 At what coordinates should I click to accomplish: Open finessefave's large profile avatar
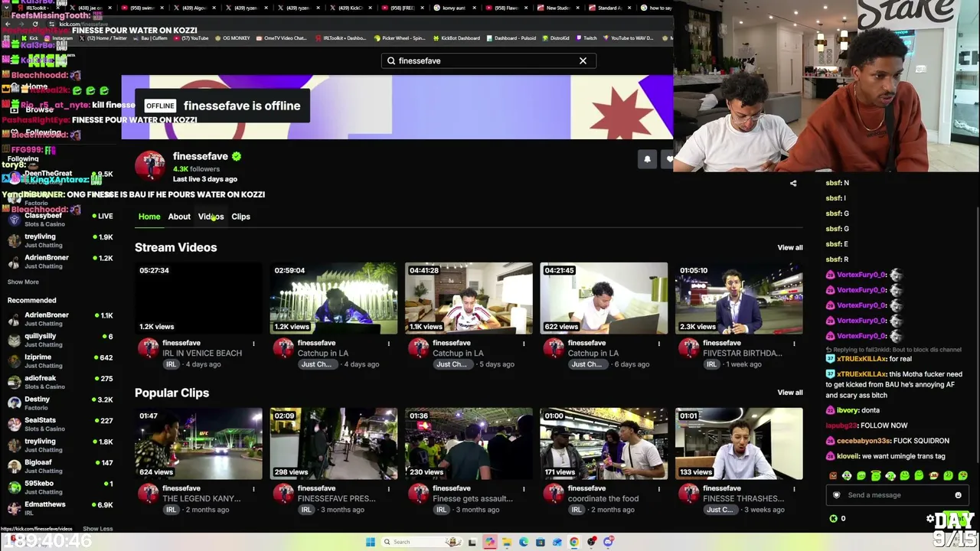pos(150,165)
